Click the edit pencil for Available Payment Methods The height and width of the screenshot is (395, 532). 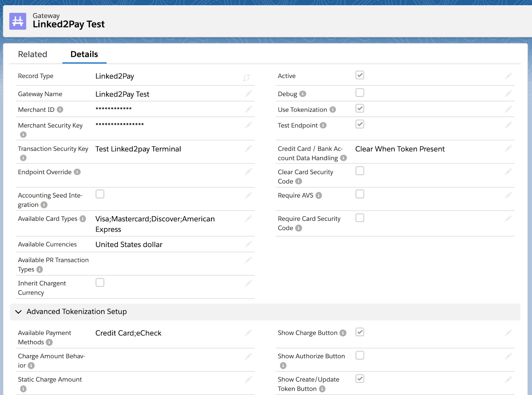click(x=248, y=333)
